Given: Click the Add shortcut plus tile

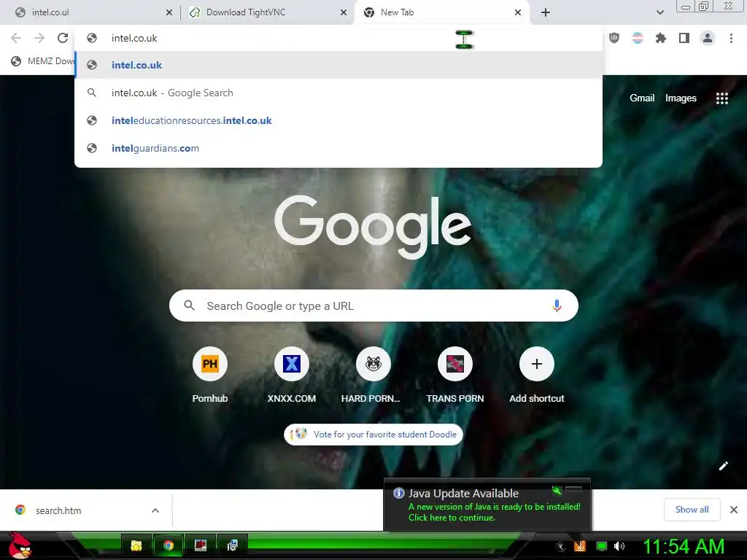Looking at the screenshot, I should pos(537,375).
